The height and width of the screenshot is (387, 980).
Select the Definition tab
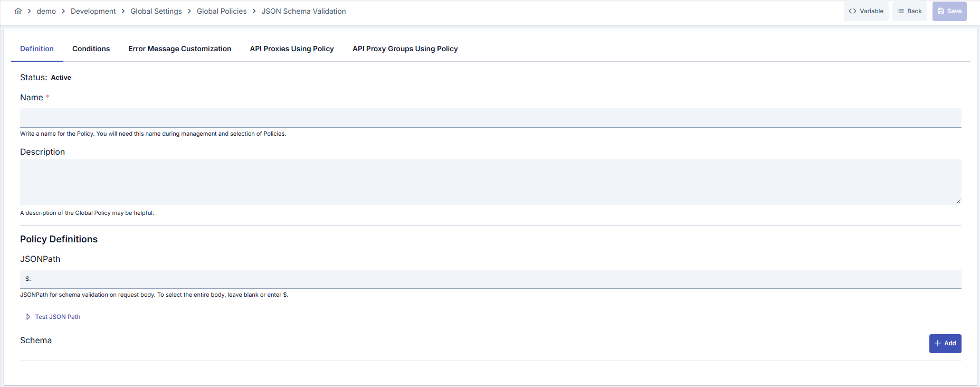pyautogui.click(x=37, y=49)
